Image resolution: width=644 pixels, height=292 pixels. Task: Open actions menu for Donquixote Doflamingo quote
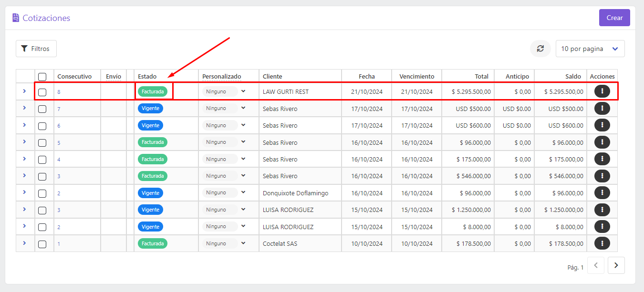(602, 193)
